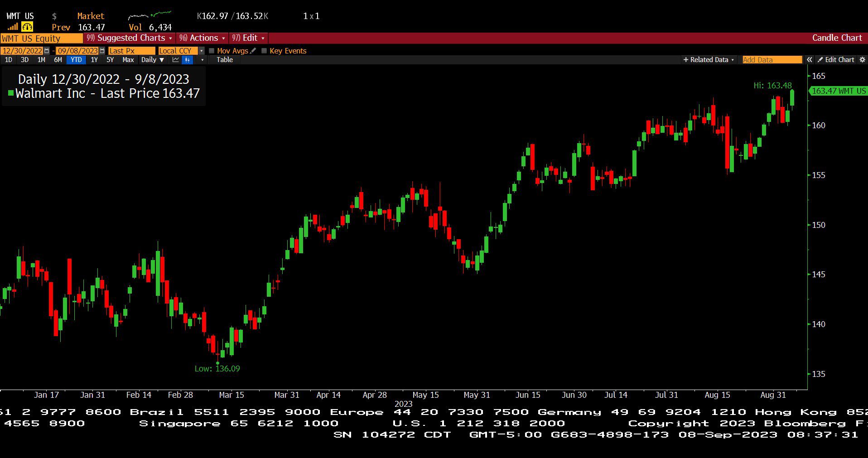The width and height of the screenshot is (868, 458).
Task: Click the WMT US ticker header
Action: pos(20,16)
